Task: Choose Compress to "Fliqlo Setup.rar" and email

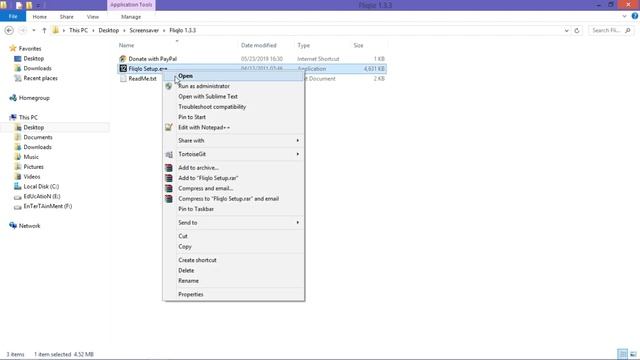Action: point(233,198)
